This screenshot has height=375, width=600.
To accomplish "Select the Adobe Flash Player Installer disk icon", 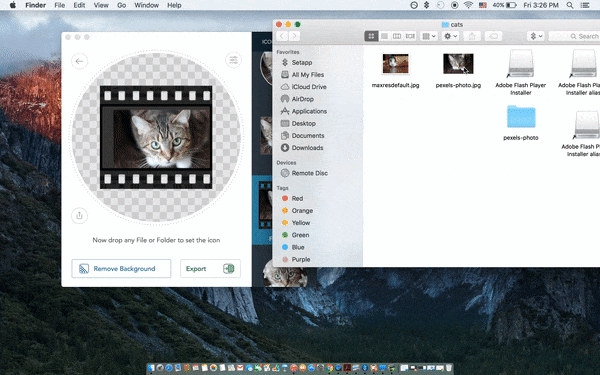I will [520, 64].
